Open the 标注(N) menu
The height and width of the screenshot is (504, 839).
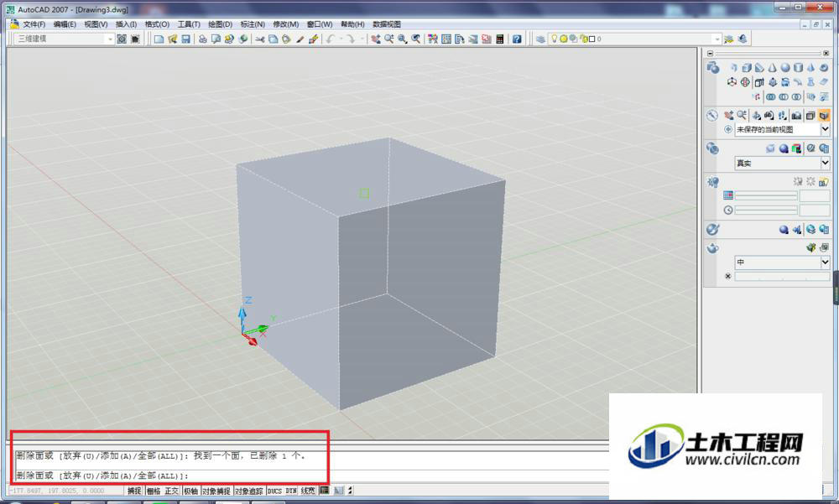click(253, 24)
